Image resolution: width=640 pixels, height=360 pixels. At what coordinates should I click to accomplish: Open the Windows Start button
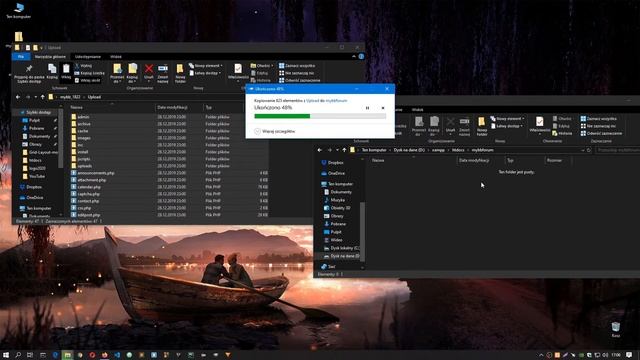pos(6,355)
